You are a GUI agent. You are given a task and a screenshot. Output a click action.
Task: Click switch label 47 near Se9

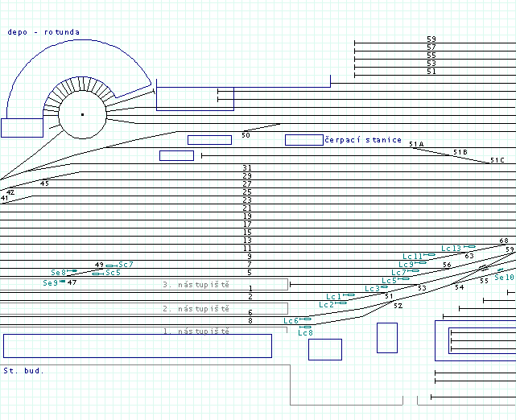(72, 282)
